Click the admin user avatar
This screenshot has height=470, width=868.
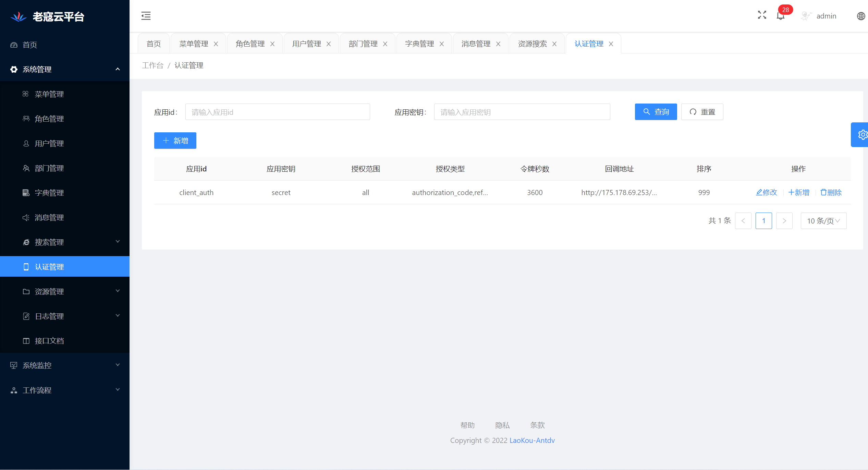806,16
